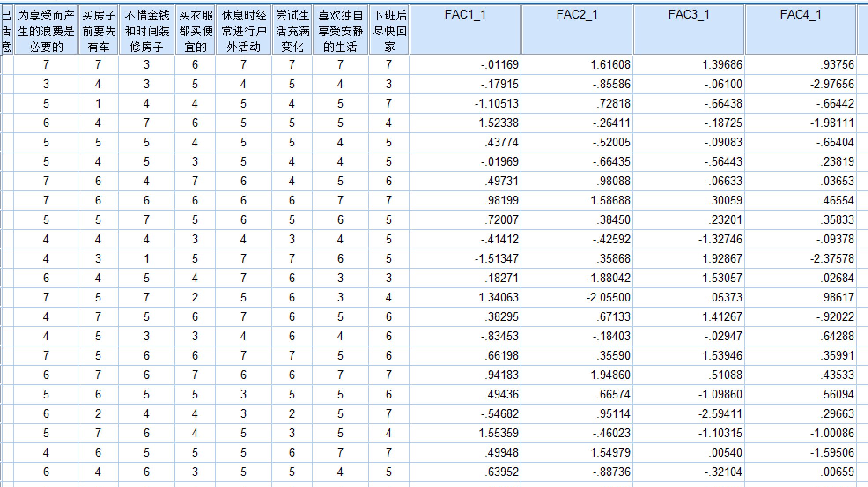The width and height of the screenshot is (868, 487).
Task: Select the cell containing -.18725
Action: pos(689,123)
